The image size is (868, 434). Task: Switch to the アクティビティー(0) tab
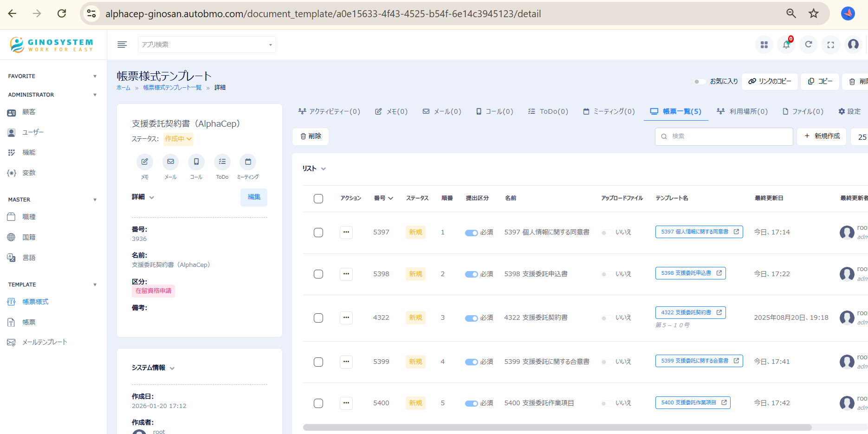329,111
